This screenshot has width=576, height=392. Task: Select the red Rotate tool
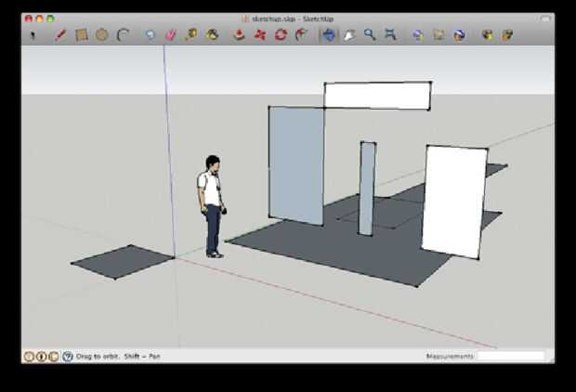pos(281,35)
